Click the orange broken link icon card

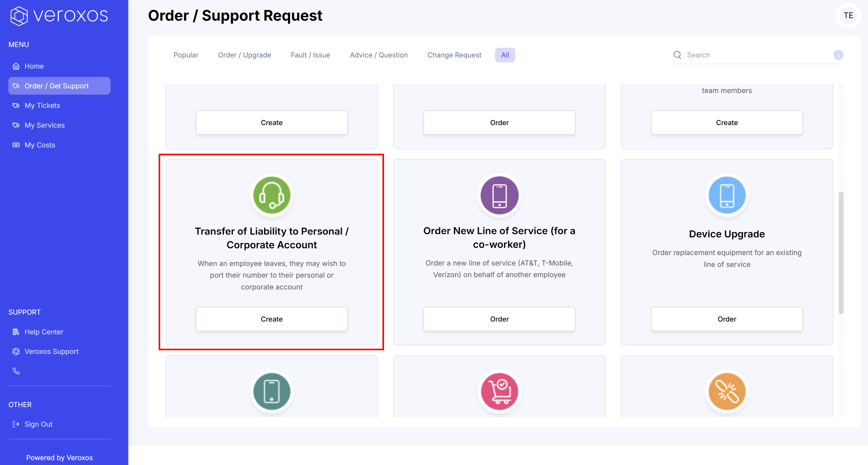727,391
